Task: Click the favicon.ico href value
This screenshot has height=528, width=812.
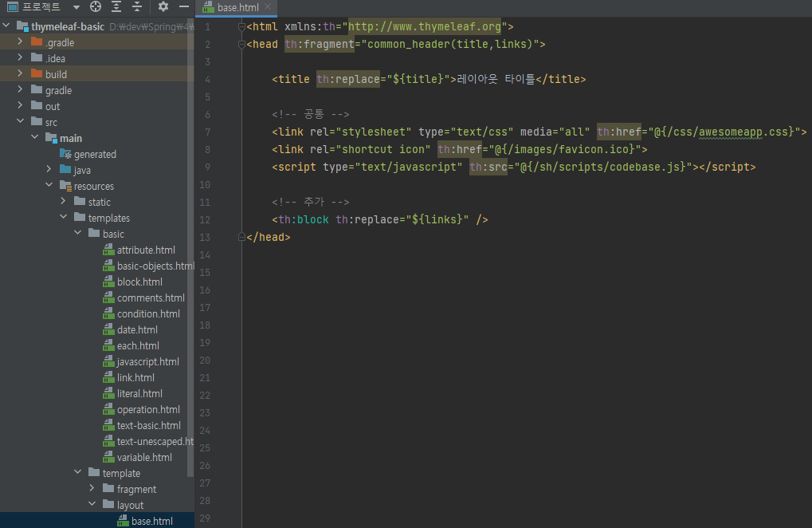Action: click(x=564, y=149)
